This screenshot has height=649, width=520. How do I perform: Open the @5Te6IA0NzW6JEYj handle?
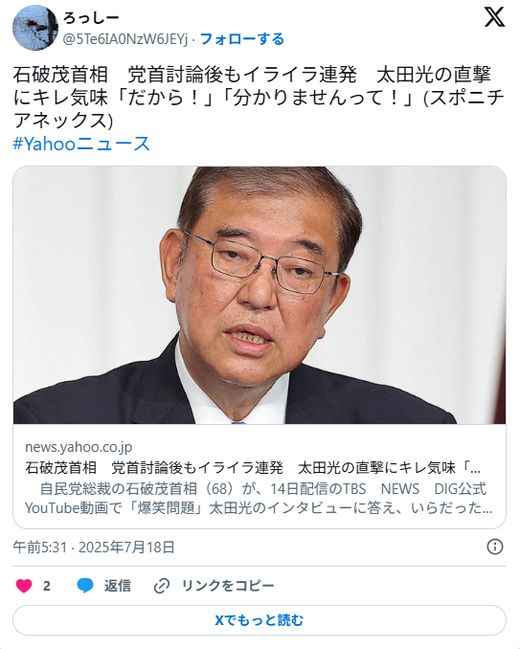pos(125,39)
